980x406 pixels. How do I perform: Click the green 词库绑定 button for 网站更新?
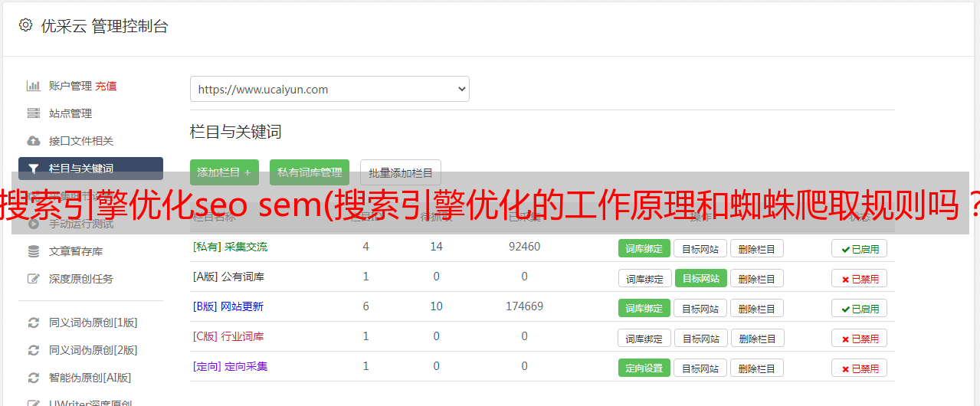tap(644, 308)
